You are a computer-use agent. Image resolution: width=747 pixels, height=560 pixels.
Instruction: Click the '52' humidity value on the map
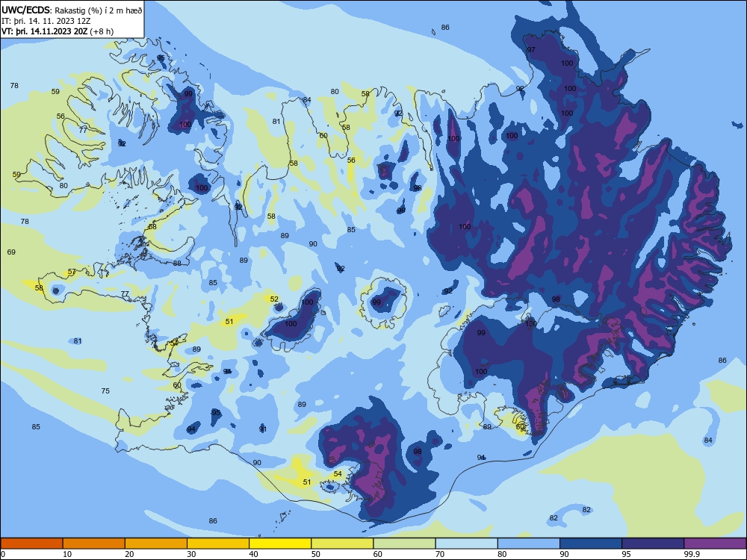pos(274,299)
